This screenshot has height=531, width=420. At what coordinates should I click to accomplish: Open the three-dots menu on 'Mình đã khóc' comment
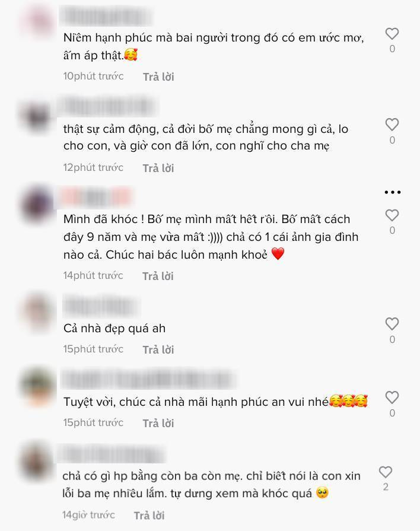(x=393, y=192)
